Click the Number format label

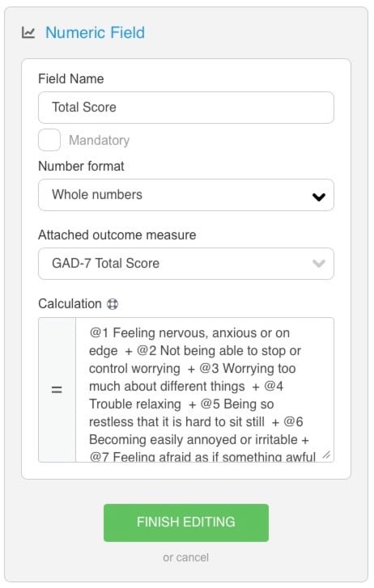(81, 166)
